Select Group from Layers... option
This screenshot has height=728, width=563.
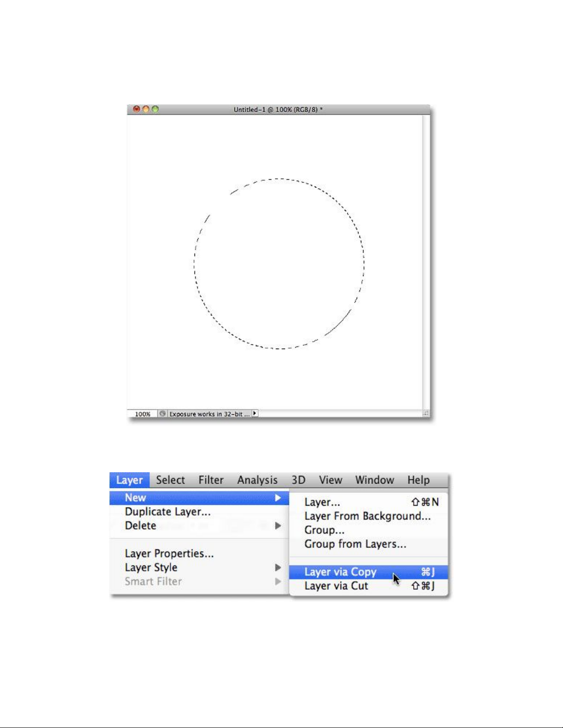(x=355, y=544)
